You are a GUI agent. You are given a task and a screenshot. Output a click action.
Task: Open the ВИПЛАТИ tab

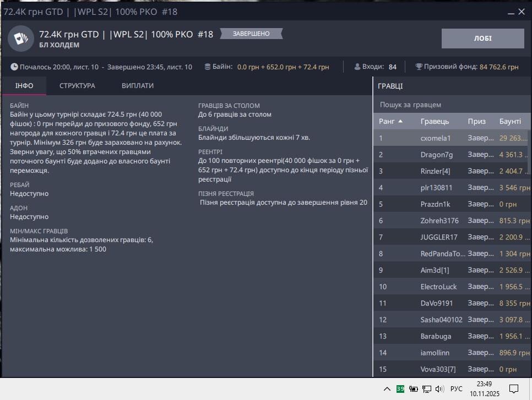tap(138, 86)
